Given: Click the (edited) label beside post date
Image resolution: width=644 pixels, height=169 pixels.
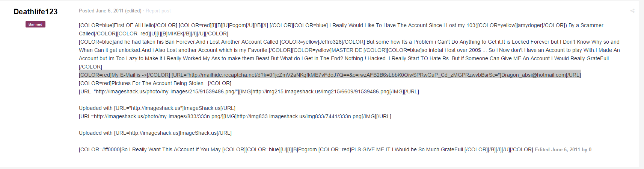Looking at the screenshot, I should tap(133, 11).
